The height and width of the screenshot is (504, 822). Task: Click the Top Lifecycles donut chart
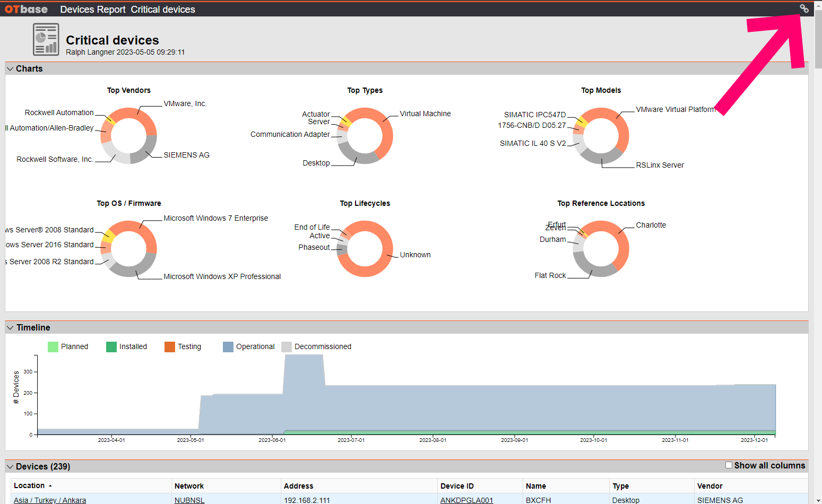pyautogui.click(x=365, y=249)
